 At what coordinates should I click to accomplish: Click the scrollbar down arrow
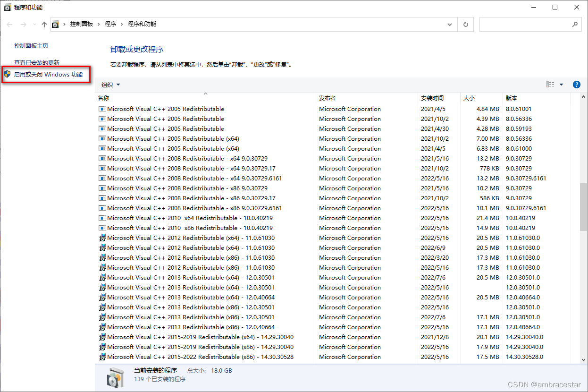(584, 360)
